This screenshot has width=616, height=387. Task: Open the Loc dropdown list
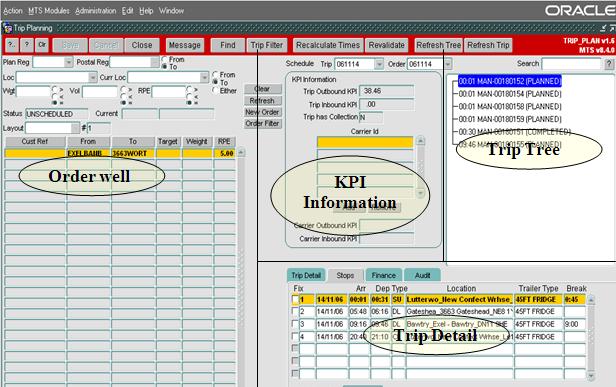93,77
